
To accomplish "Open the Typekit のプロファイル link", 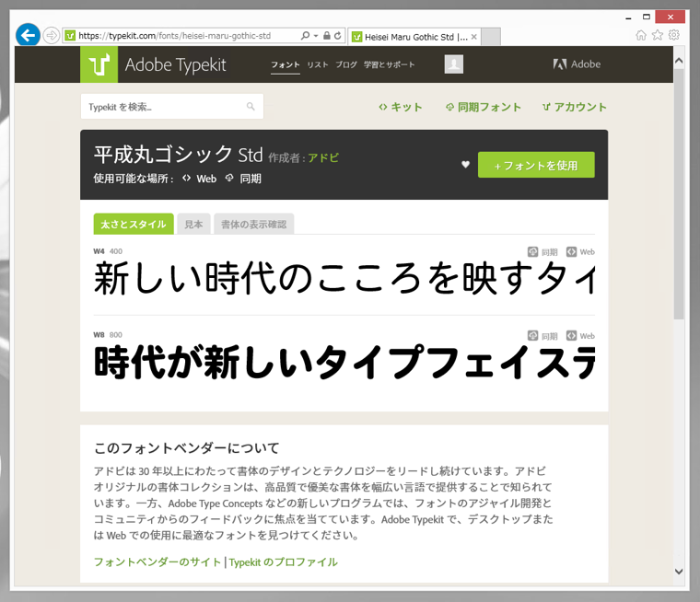I will tap(284, 561).
